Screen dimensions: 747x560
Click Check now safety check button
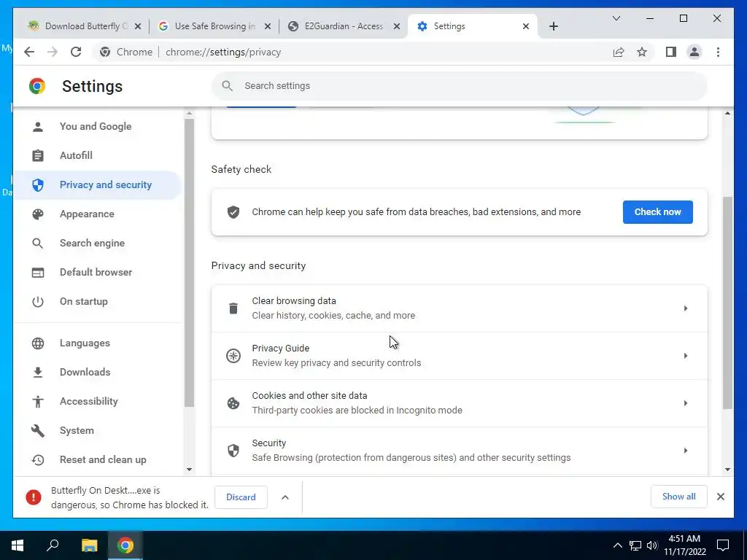[x=657, y=212]
